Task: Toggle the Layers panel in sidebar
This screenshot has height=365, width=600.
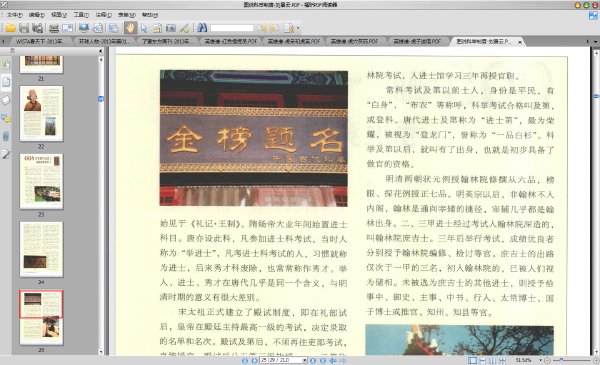Action: (6, 100)
